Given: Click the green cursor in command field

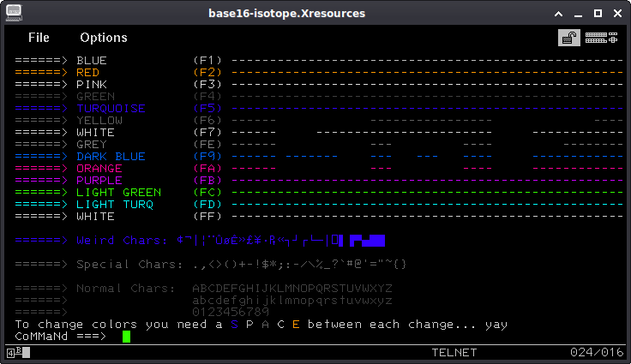Looking at the screenshot, I should tap(126, 337).
